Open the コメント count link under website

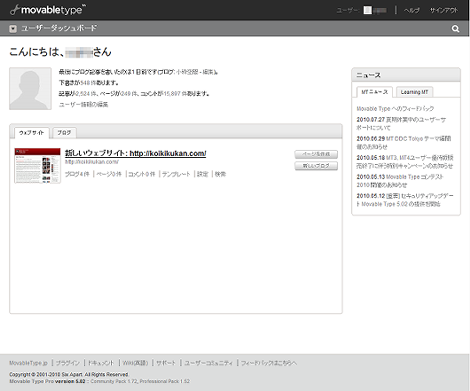tap(142, 174)
